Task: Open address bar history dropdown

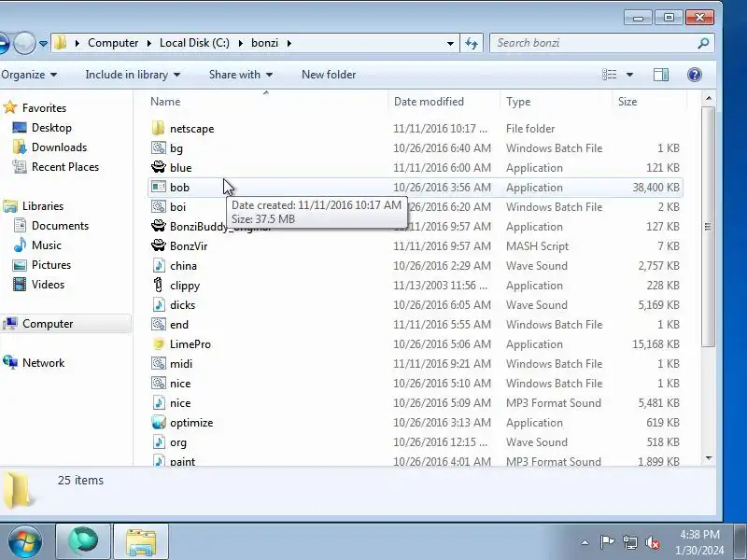Action: (x=450, y=43)
